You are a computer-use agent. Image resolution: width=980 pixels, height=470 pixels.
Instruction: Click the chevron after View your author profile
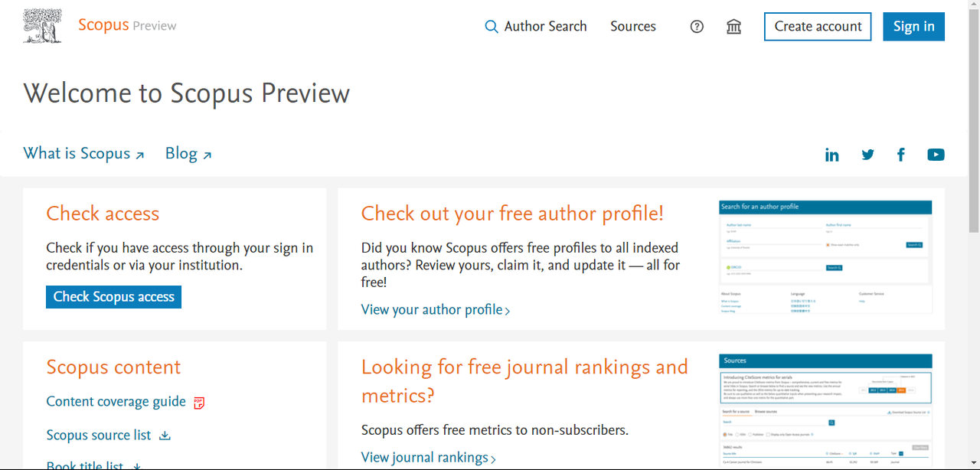pos(508,311)
